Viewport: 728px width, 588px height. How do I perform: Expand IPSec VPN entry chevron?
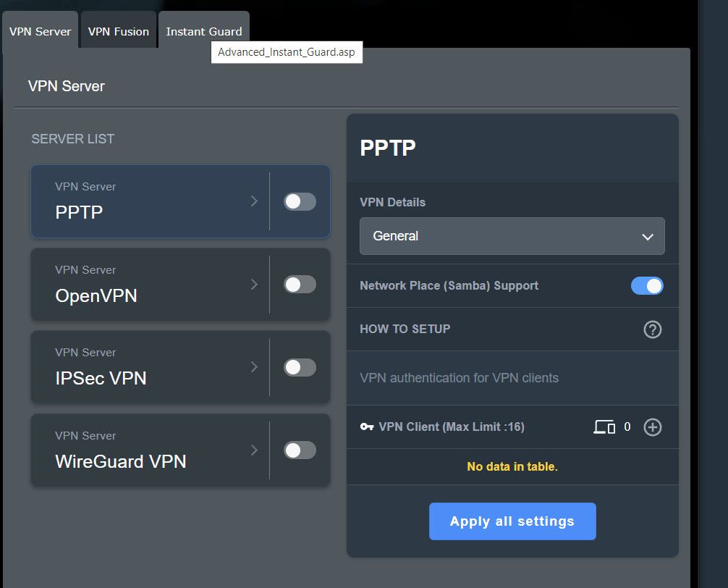[254, 367]
